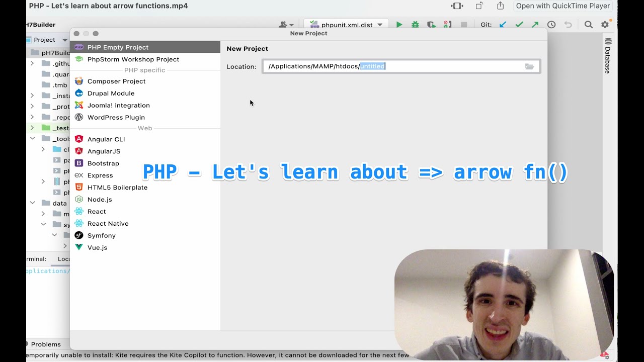Expand the .githu folder node
The image size is (644, 362).
(x=32, y=63)
